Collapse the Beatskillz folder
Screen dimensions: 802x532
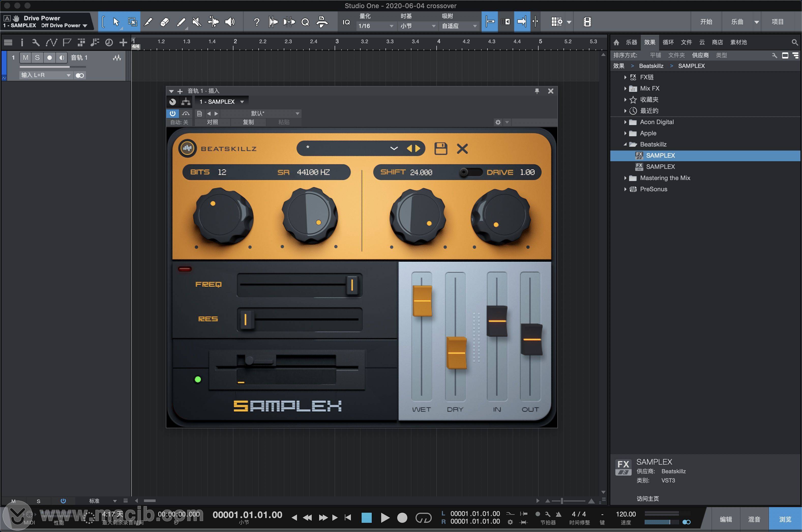(x=625, y=144)
